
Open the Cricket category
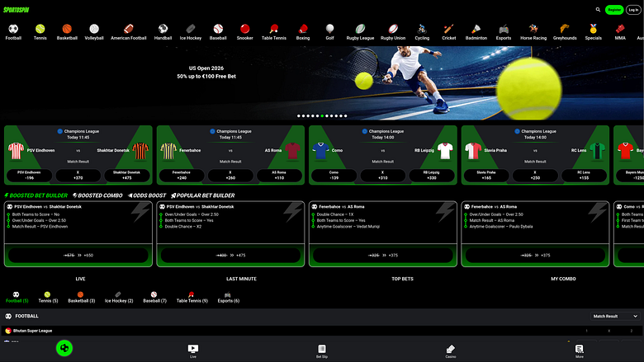[x=449, y=32]
